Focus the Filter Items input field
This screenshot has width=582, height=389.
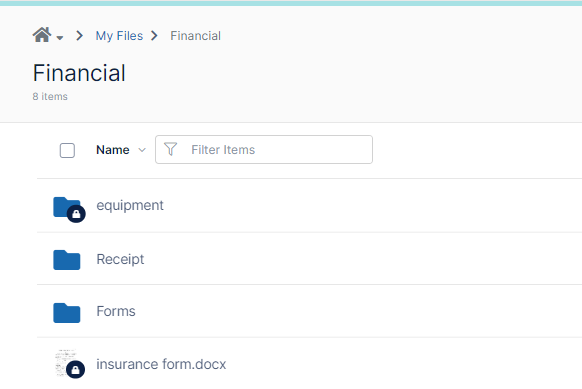click(x=264, y=150)
